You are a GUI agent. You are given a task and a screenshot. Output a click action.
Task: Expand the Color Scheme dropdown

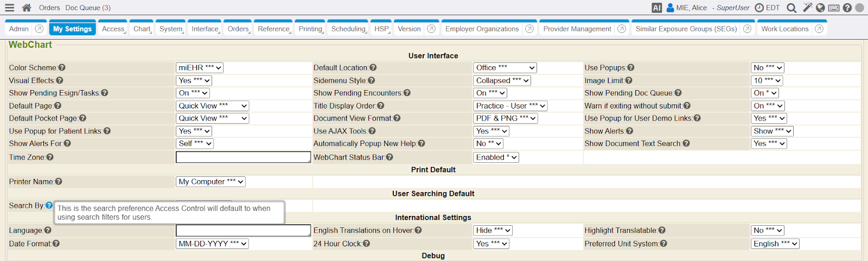click(x=200, y=68)
